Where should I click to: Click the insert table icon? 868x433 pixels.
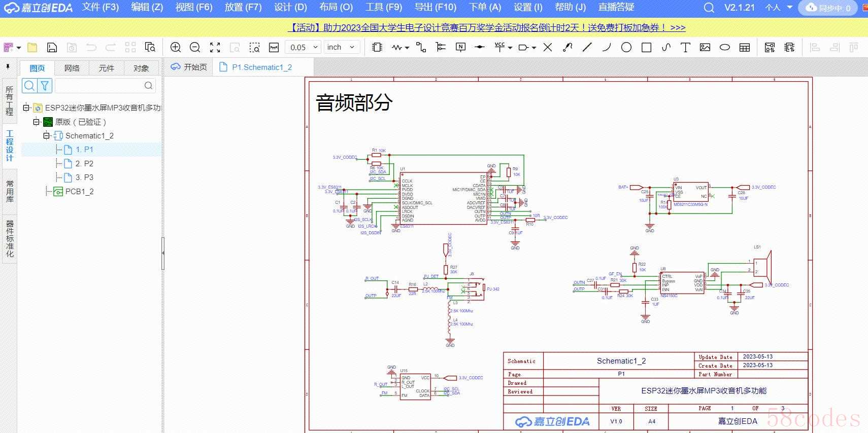(745, 47)
